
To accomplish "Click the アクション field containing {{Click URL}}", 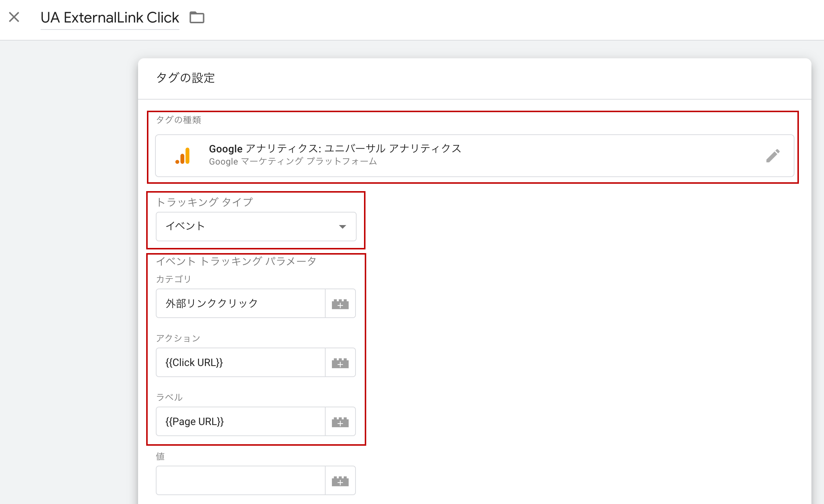I will pyautogui.click(x=240, y=362).
